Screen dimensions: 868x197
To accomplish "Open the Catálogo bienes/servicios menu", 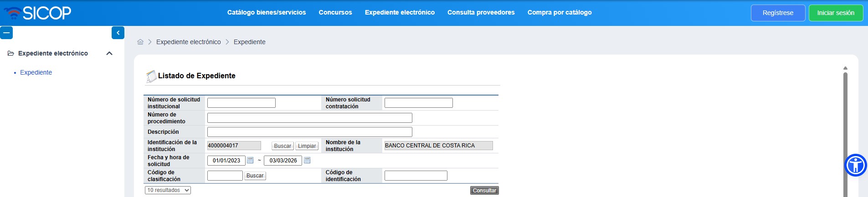I will tap(267, 13).
